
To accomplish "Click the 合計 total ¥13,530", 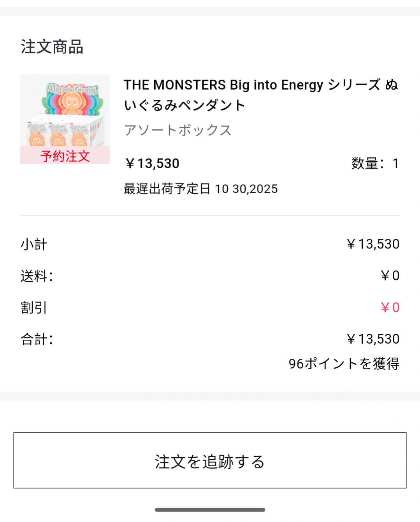I will coord(373,339).
